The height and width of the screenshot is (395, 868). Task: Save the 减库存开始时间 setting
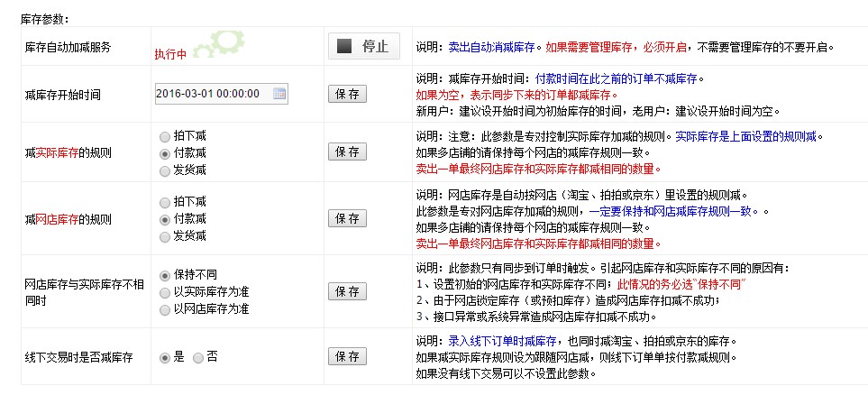tap(347, 94)
